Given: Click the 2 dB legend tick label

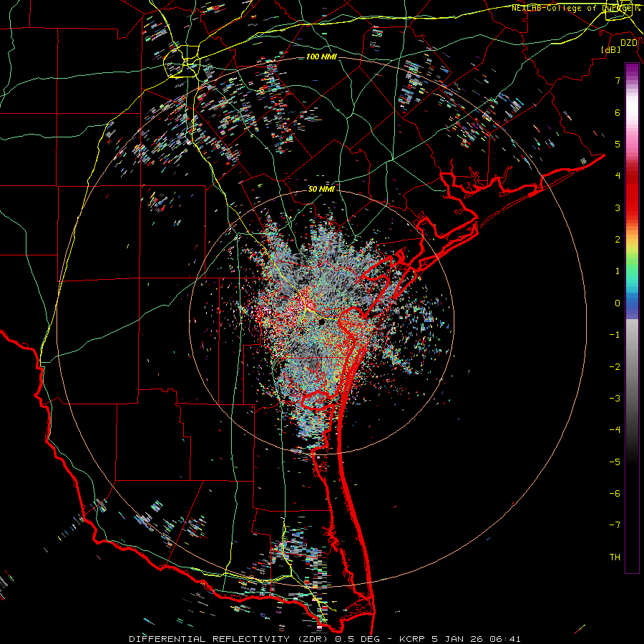Looking at the screenshot, I should 618,239.
